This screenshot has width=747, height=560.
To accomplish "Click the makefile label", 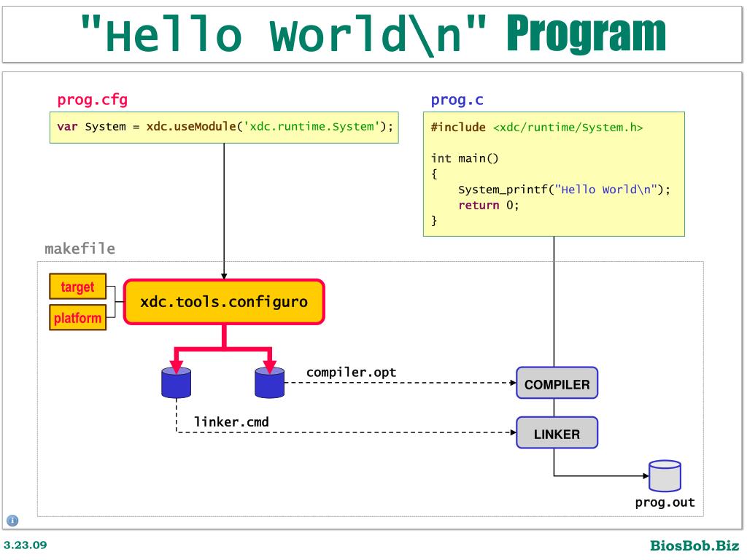I will pos(80,249).
